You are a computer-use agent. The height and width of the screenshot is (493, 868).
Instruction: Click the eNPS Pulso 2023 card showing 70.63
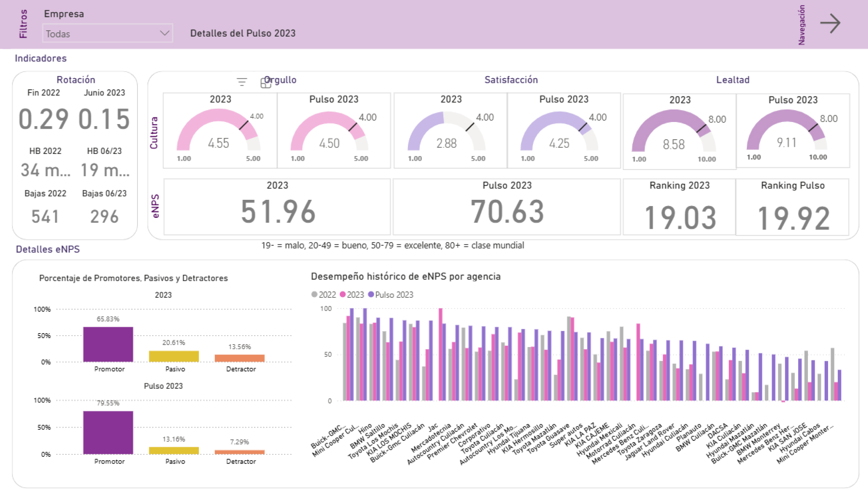507,211
